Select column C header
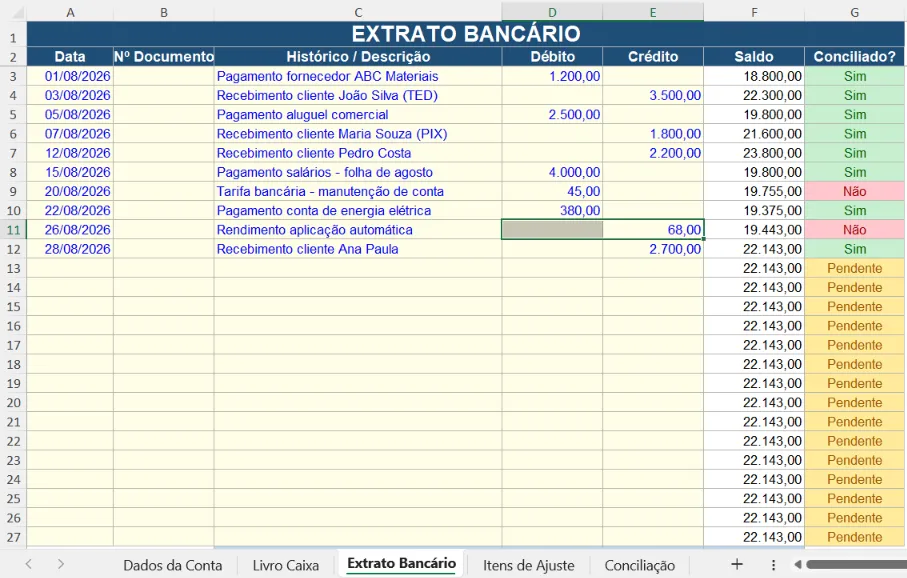The width and height of the screenshot is (907, 578). pyautogui.click(x=358, y=12)
